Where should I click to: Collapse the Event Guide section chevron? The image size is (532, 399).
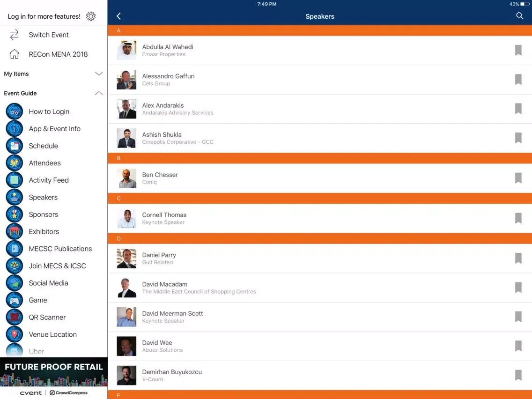point(99,93)
